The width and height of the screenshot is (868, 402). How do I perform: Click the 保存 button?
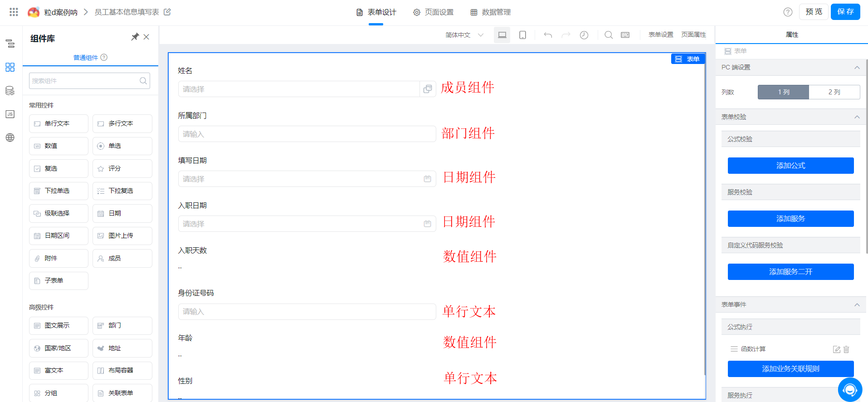(x=845, y=12)
